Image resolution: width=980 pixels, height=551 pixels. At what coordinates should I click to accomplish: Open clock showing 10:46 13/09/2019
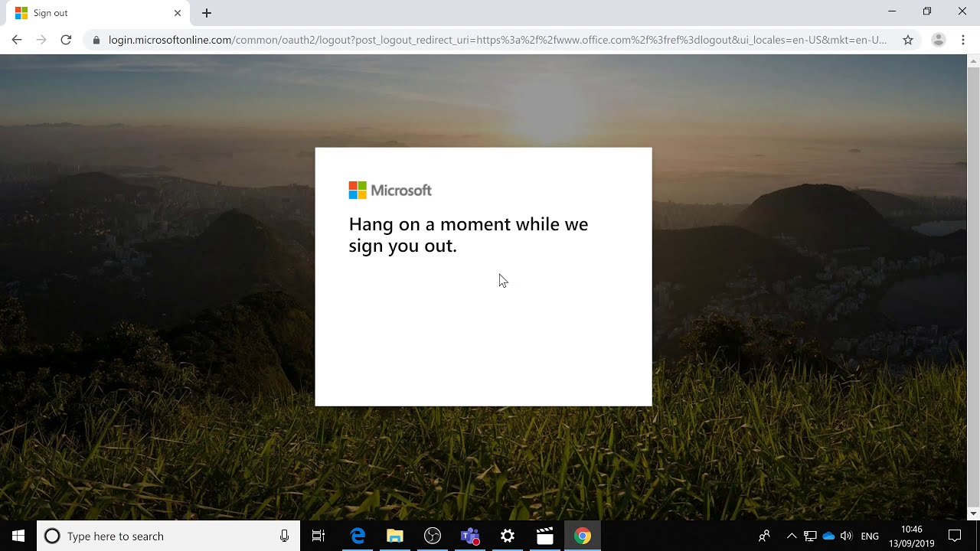coord(911,536)
